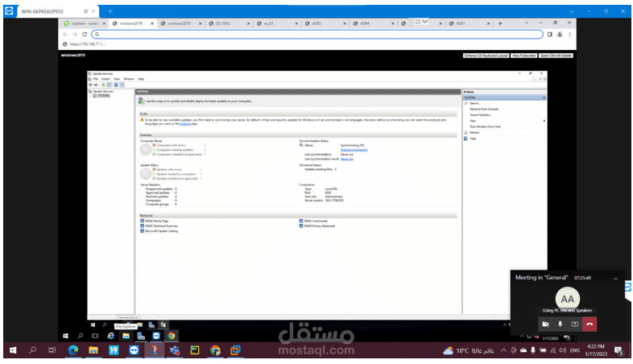Open host taskbar search magnifier
633x364 pixels.
(x=32, y=350)
